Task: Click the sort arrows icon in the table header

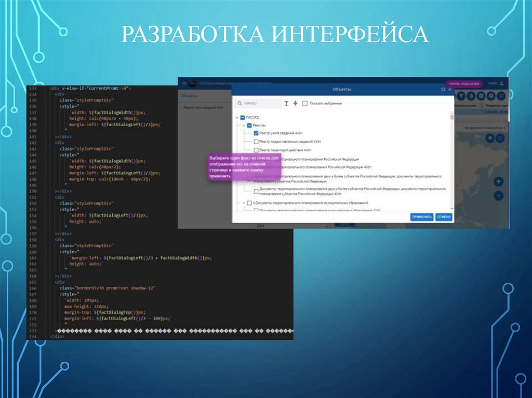Action: click(481, 105)
